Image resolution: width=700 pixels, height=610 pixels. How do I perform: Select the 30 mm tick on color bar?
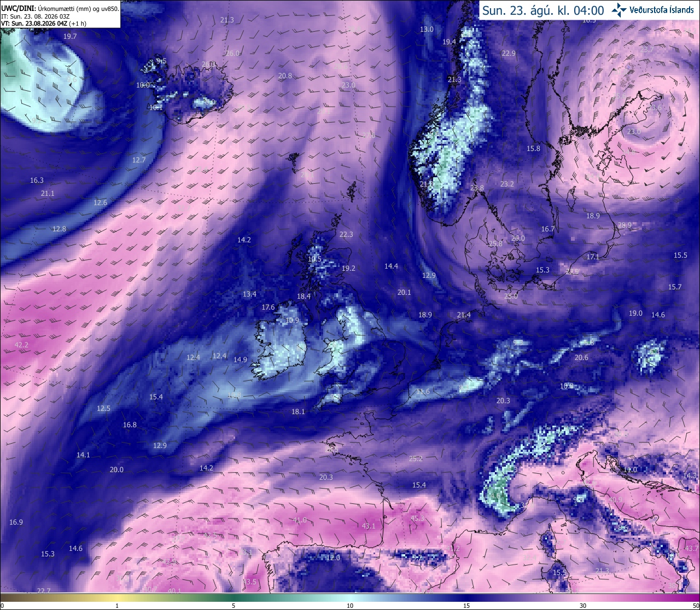[x=583, y=605]
